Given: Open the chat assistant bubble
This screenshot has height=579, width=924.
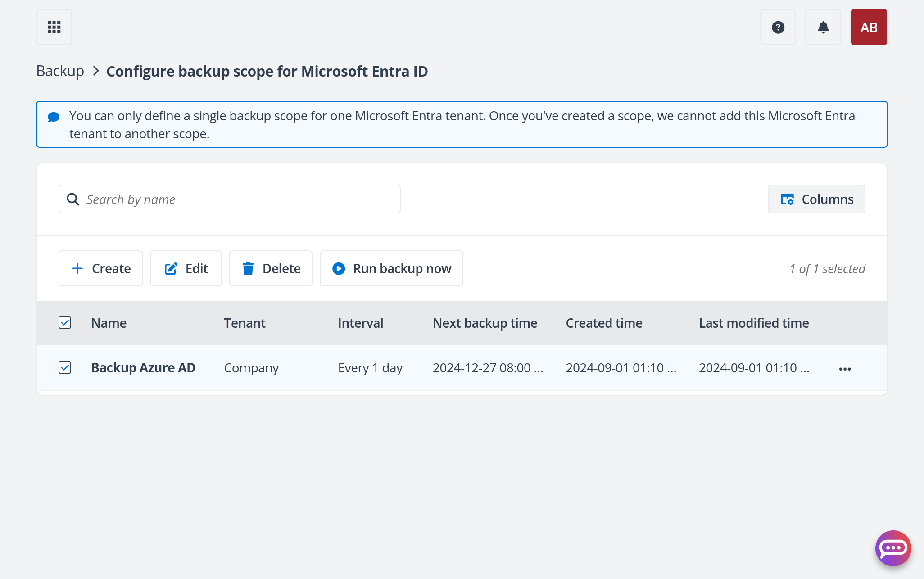Looking at the screenshot, I should coord(893,548).
